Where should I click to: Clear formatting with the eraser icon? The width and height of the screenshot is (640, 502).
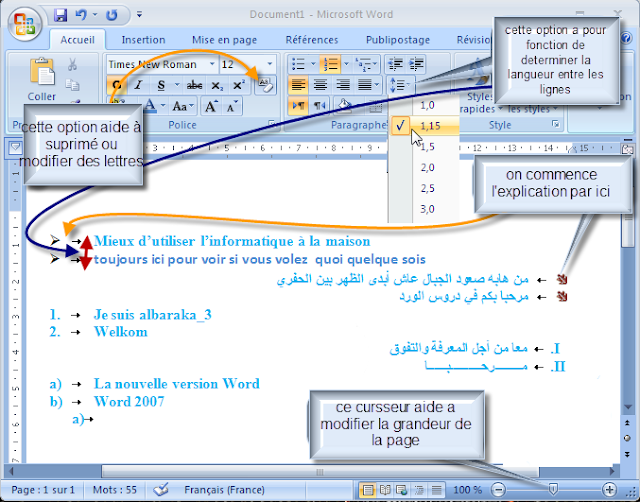pos(265,85)
